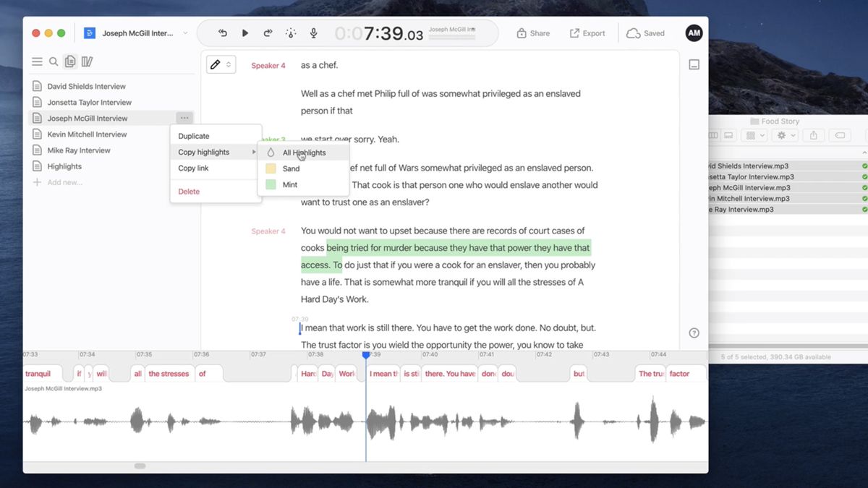Click the Export button

587,33
